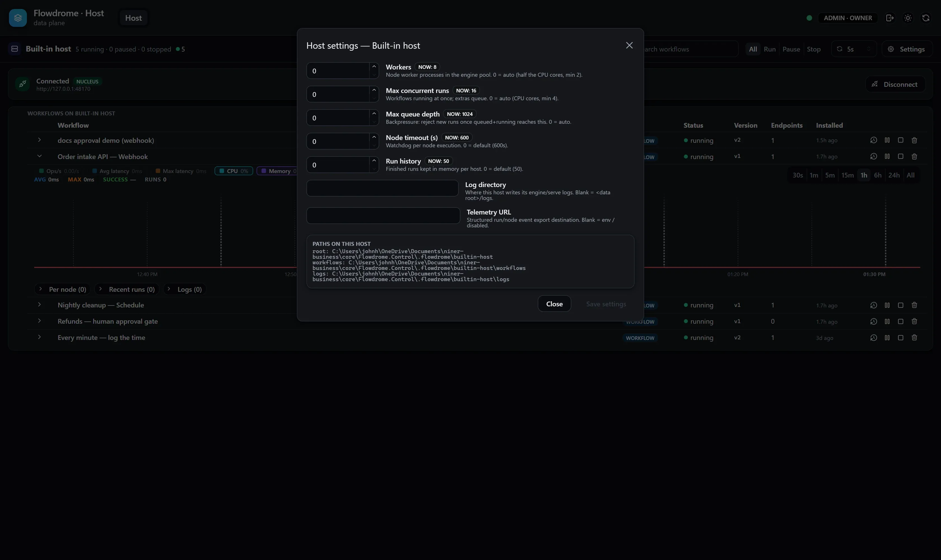The image size is (941, 560).
Task: Toggle light/dark theme sun icon
Action: (x=908, y=18)
